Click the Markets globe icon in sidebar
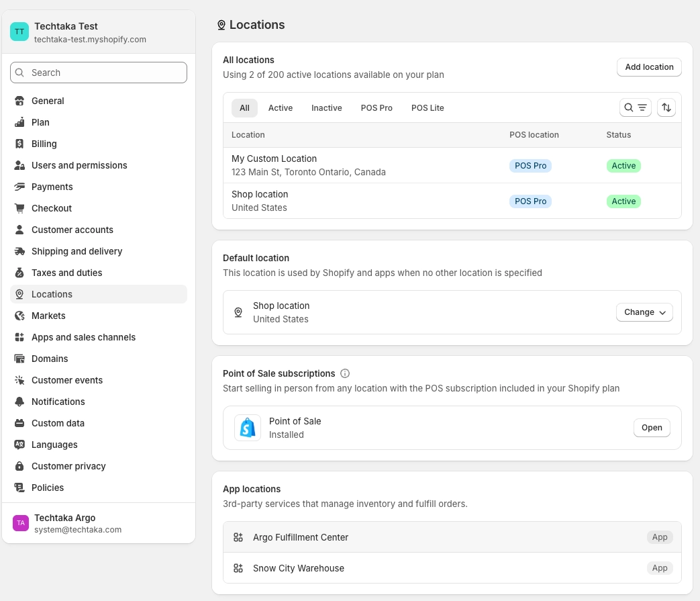700x601 pixels. pyautogui.click(x=19, y=316)
